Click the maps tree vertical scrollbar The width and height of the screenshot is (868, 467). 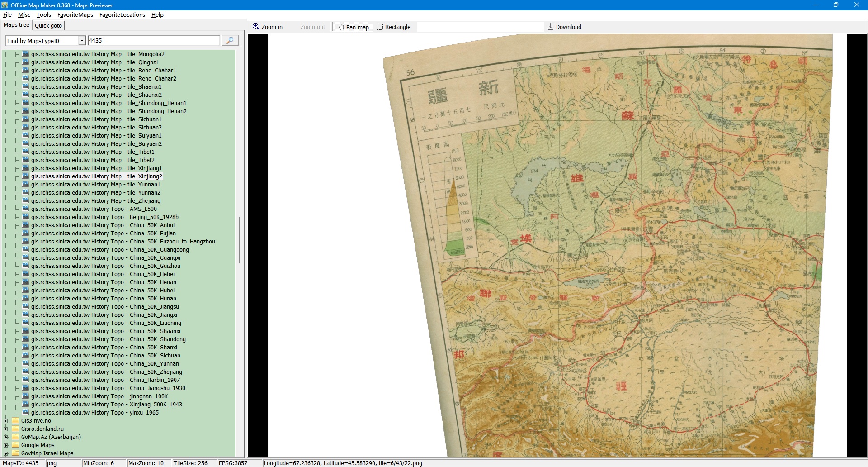239,240
